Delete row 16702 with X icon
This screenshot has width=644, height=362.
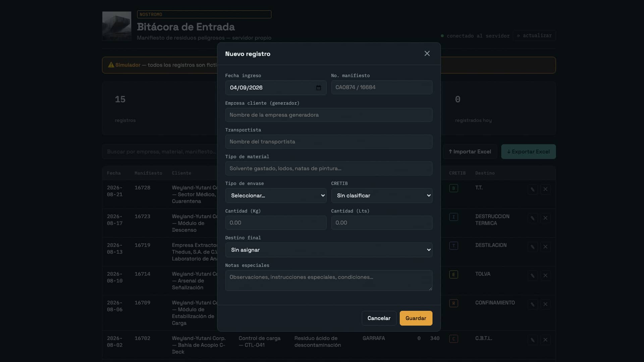[545, 340]
